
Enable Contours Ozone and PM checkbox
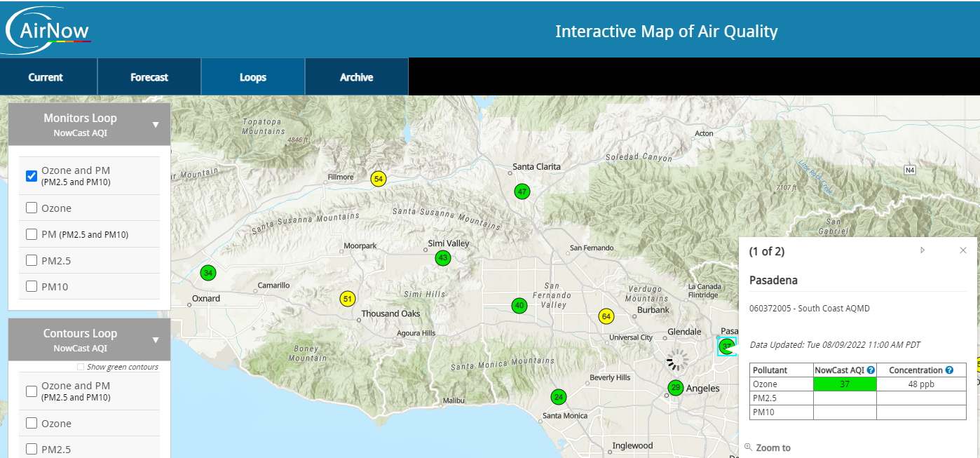32,391
